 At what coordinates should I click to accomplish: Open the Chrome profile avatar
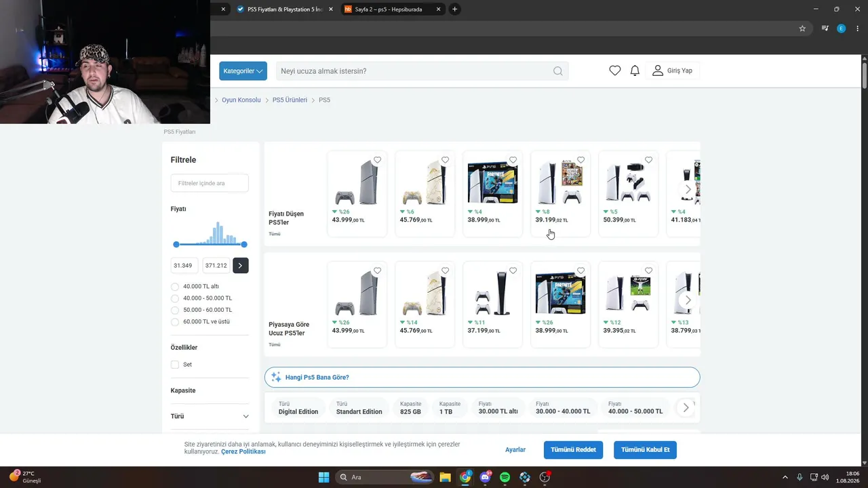(842, 28)
